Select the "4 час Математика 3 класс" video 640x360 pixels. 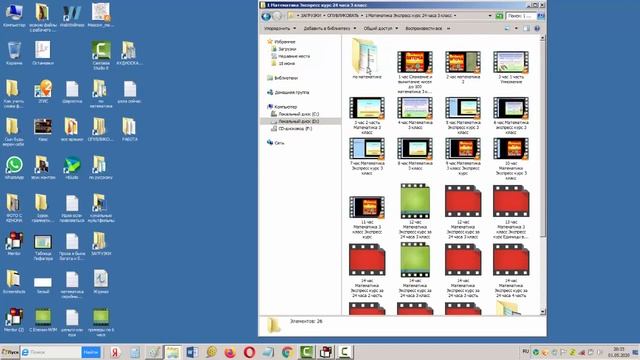tap(415, 113)
